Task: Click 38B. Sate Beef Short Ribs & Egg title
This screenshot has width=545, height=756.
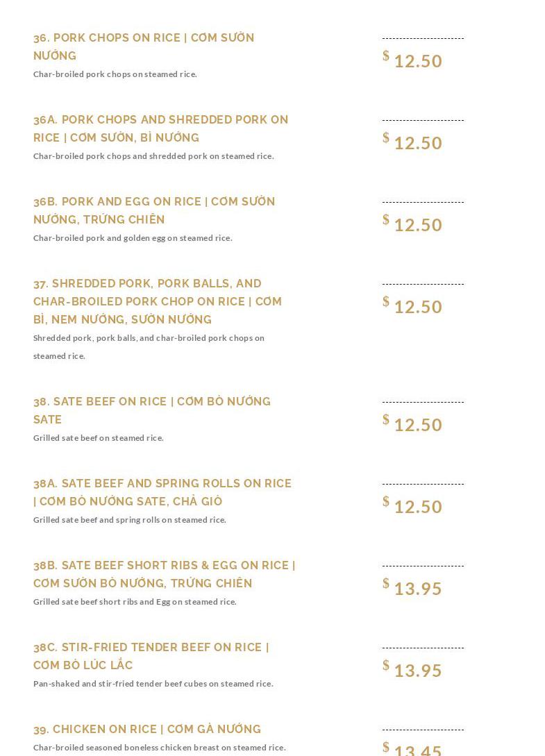Action: 164,574
